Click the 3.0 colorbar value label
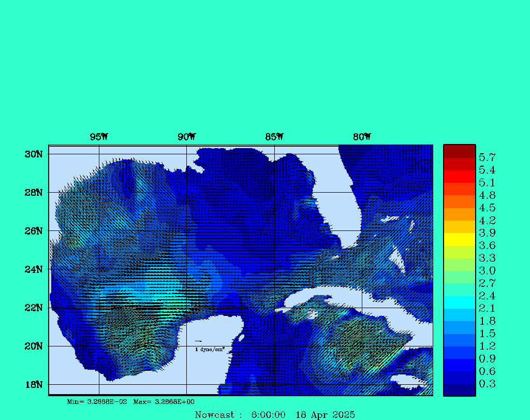530x420 pixels. pos(487,270)
